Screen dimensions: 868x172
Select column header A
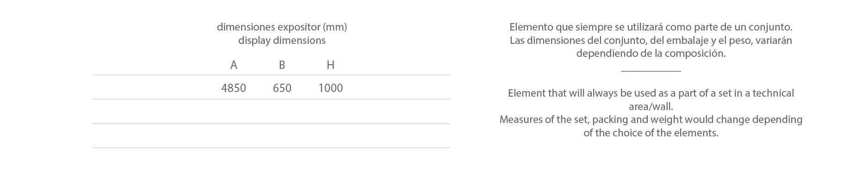tap(234, 65)
